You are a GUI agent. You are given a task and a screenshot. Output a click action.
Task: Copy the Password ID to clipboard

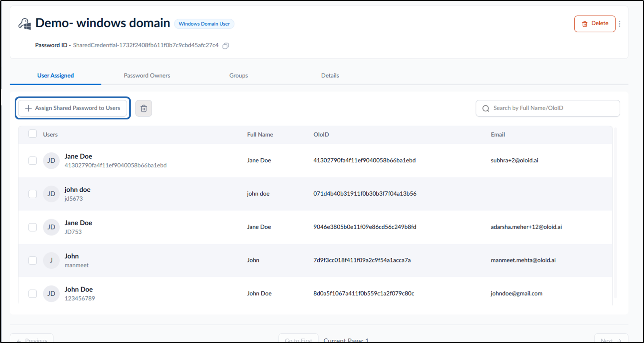[225, 46]
